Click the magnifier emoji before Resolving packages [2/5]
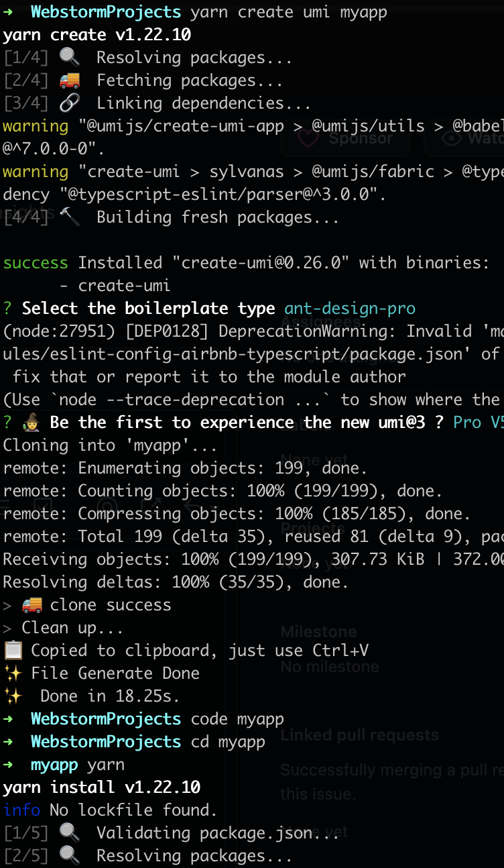 69,856
